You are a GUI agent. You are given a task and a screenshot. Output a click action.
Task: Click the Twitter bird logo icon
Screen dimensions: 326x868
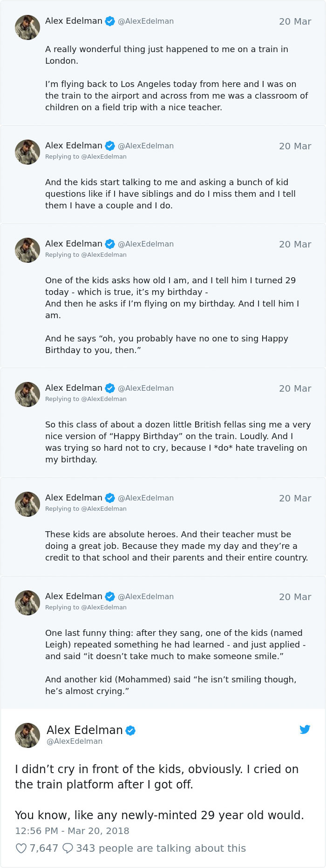tap(305, 729)
